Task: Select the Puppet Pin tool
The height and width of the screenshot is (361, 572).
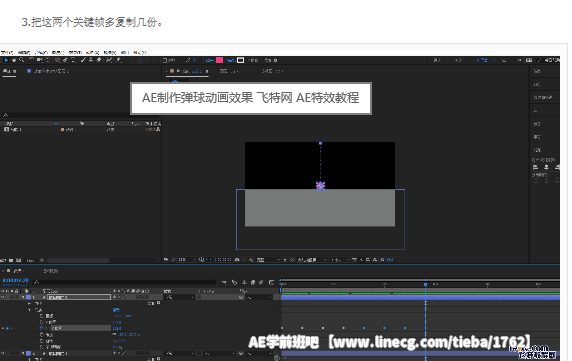Action: tap(119, 60)
